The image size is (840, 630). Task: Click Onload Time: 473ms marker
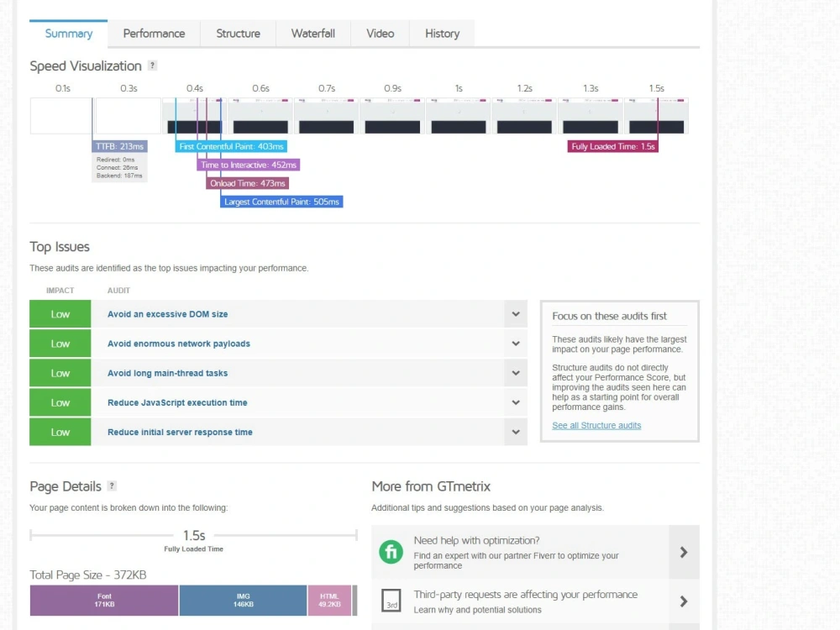[248, 183]
